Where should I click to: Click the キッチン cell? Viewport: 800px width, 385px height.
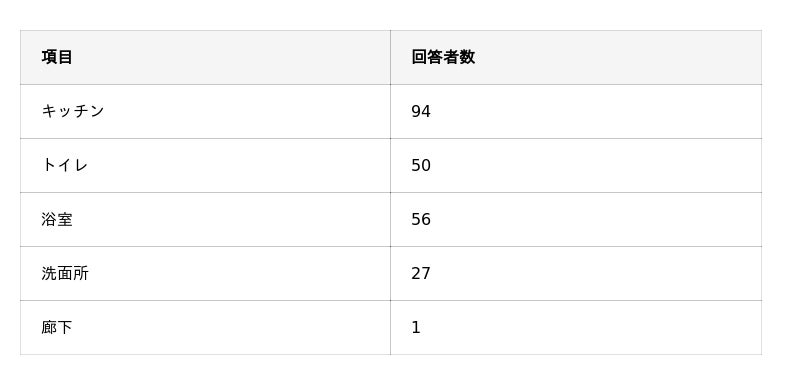coord(205,111)
